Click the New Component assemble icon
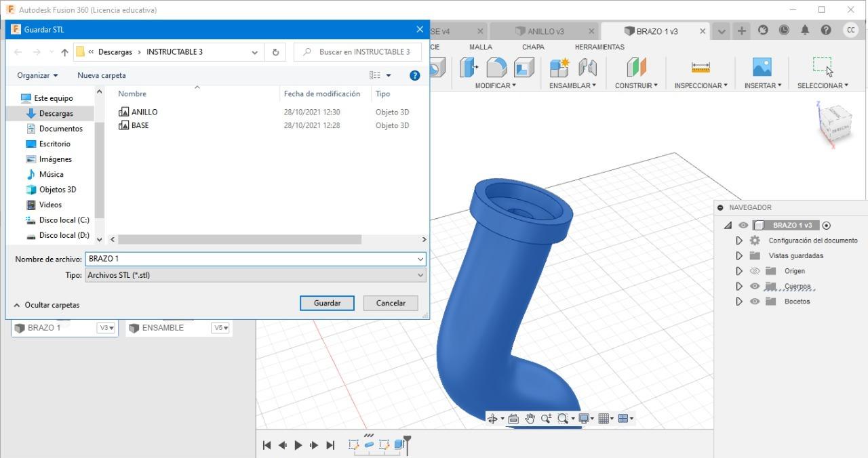This screenshot has width=868, height=458. pyautogui.click(x=559, y=67)
